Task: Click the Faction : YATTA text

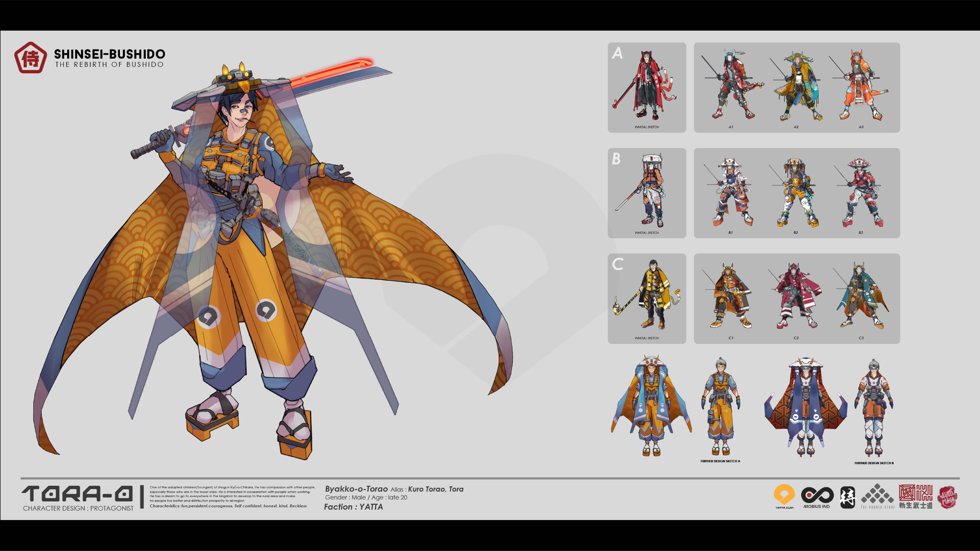Action: click(353, 507)
